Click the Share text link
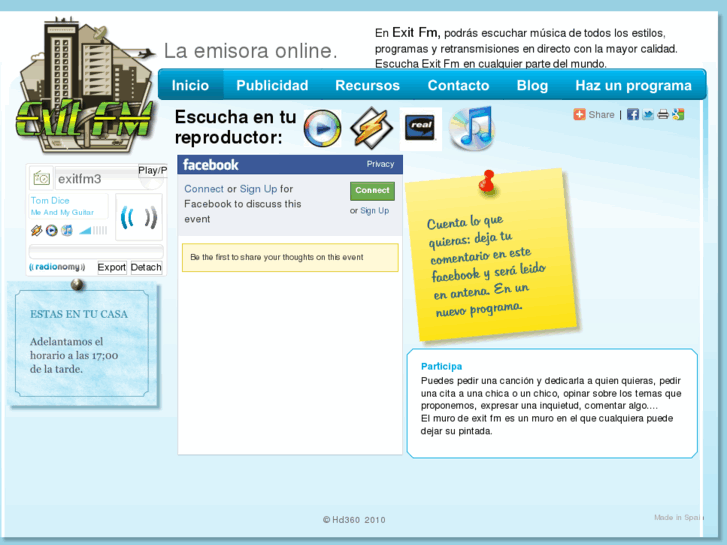This screenshot has height=545, width=727. pos(601,115)
